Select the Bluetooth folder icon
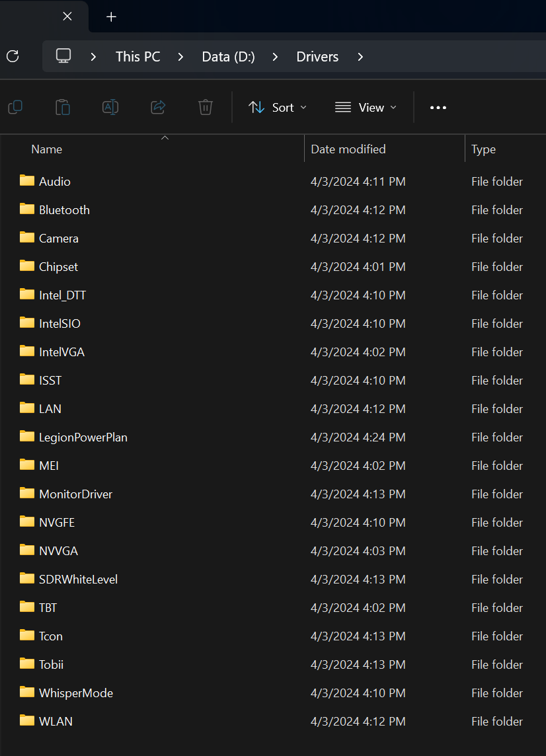The width and height of the screenshot is (546, 756). click(x=27, y=209)
